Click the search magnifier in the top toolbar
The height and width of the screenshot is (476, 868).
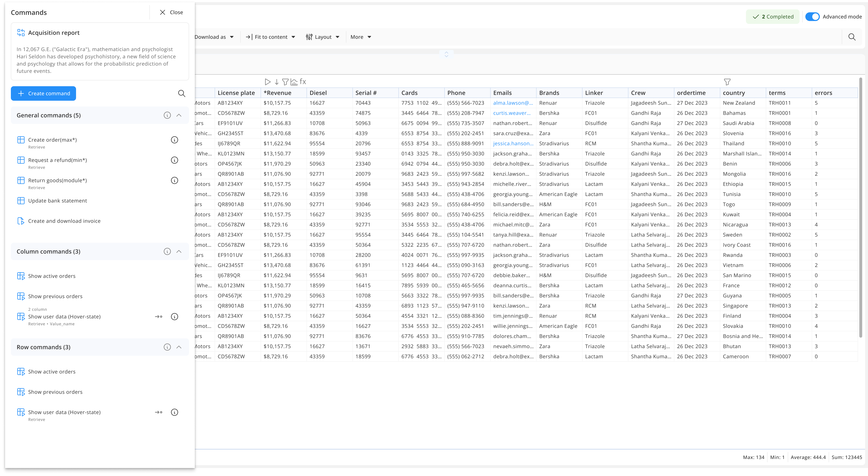pos(852,37)
